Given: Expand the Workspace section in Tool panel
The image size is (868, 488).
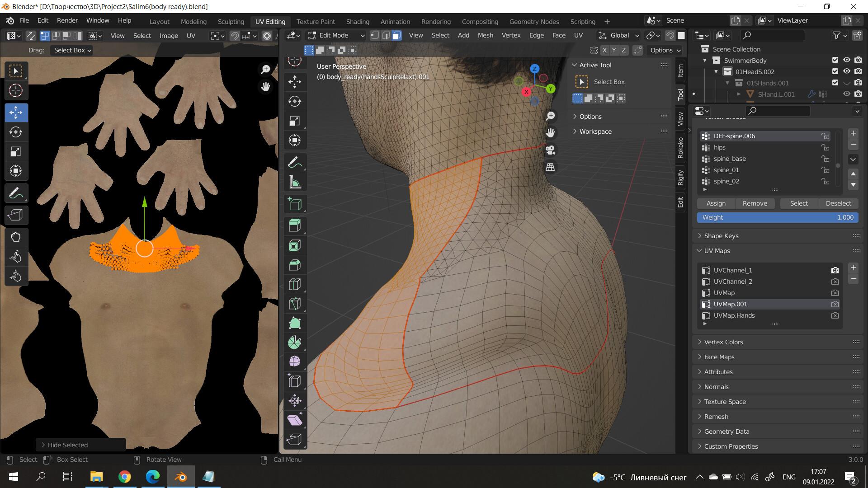Looking at the screenshot, I should click(x=620, y=131).
